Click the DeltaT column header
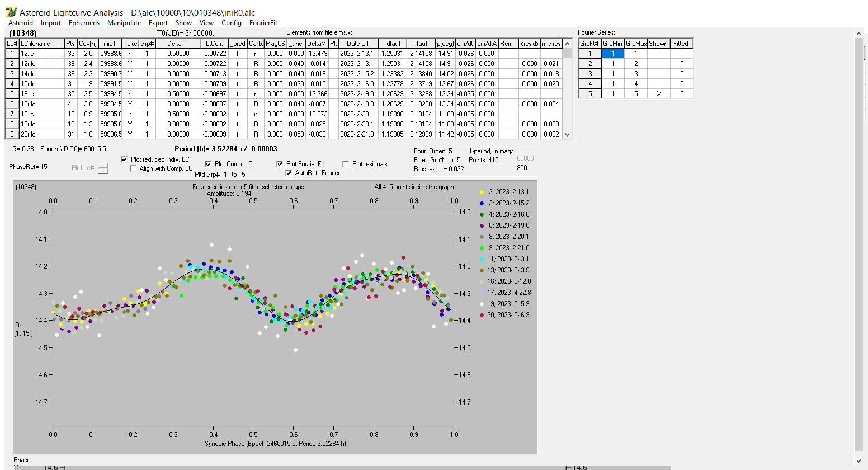Image resolution: width=868 pixels, height=470 pixels. click(178, 44)
